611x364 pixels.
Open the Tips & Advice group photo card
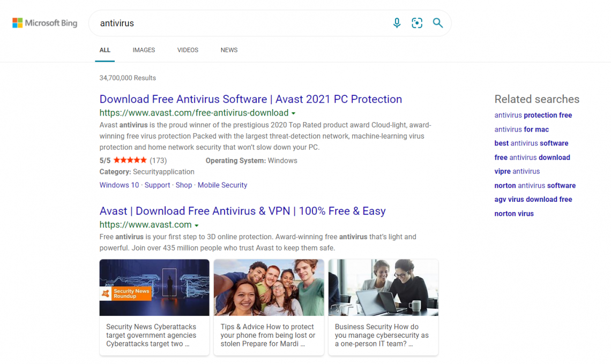click(x=269, y=288)
